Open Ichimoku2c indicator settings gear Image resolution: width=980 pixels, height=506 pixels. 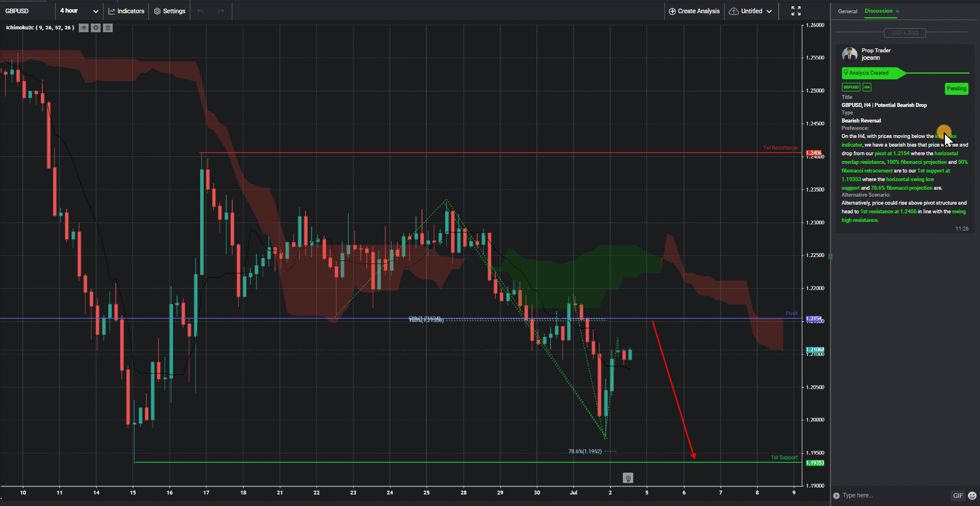point(96,28)
